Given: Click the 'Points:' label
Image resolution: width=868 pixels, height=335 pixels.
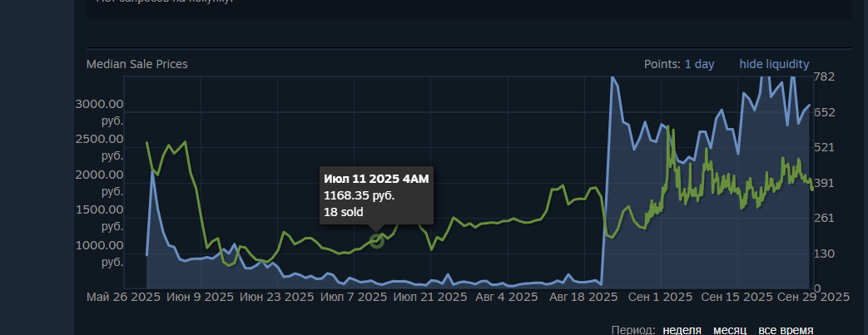Looking at the screenshot, I should tap(662, 64).
